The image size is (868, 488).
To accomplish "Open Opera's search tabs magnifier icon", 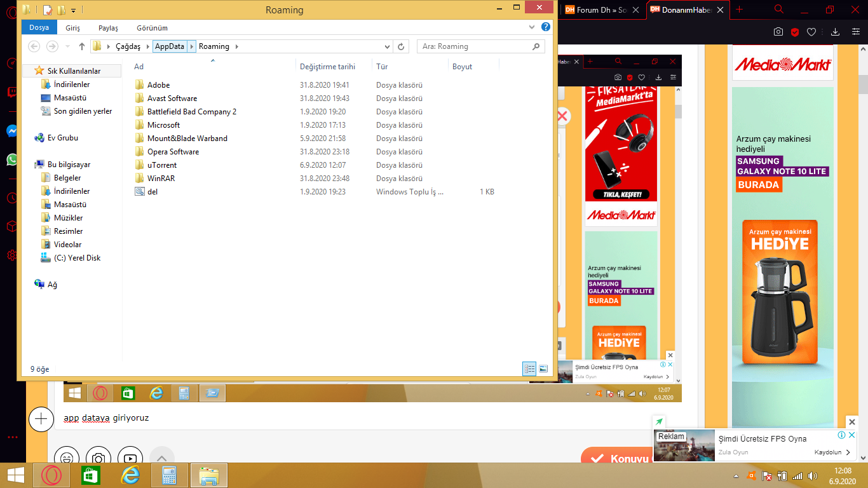I will tap(779, 9).
